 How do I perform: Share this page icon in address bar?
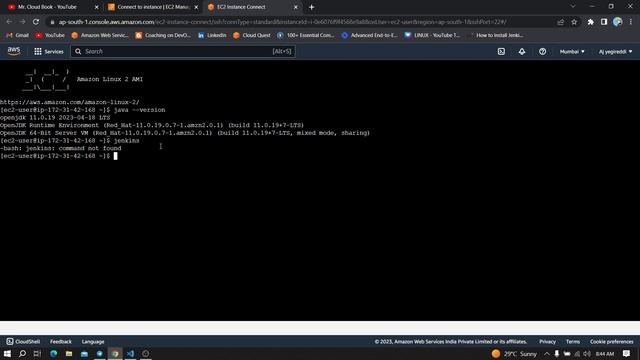[x=560, y=22]
